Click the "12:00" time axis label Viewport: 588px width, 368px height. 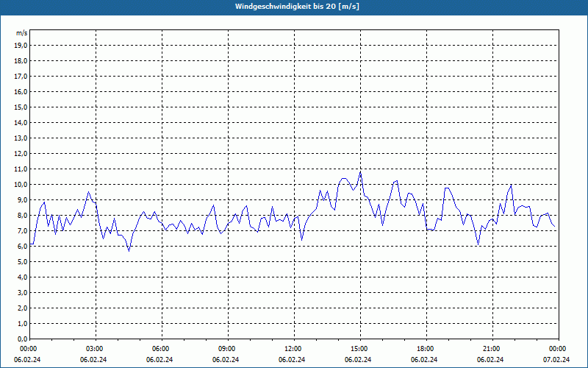293,349
